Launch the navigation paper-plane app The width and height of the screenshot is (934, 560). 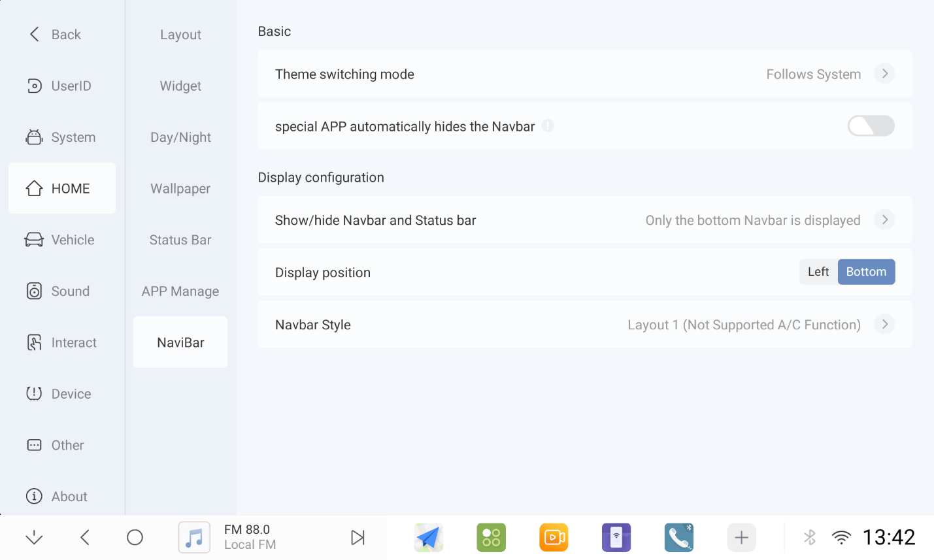(x=429, y=538)
